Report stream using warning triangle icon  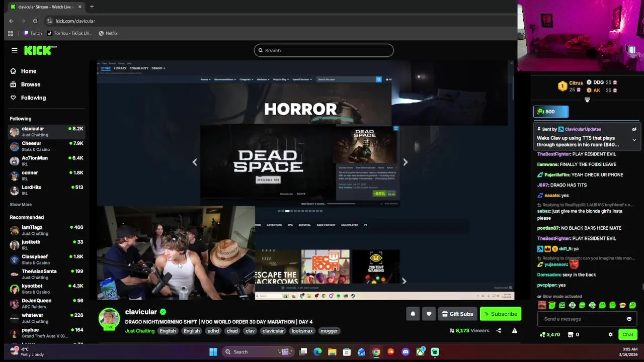(514, 331)
